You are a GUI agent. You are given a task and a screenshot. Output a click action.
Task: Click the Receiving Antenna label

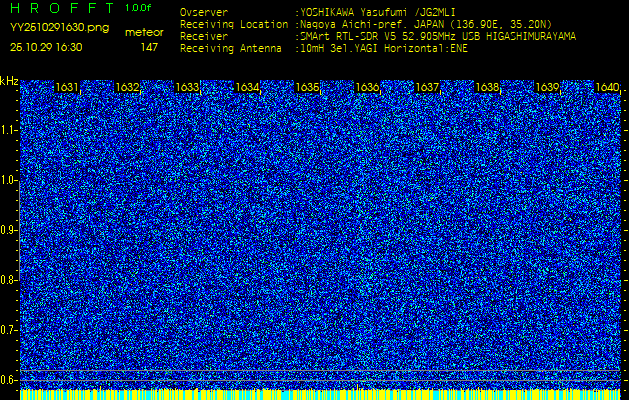click(231, 49)
